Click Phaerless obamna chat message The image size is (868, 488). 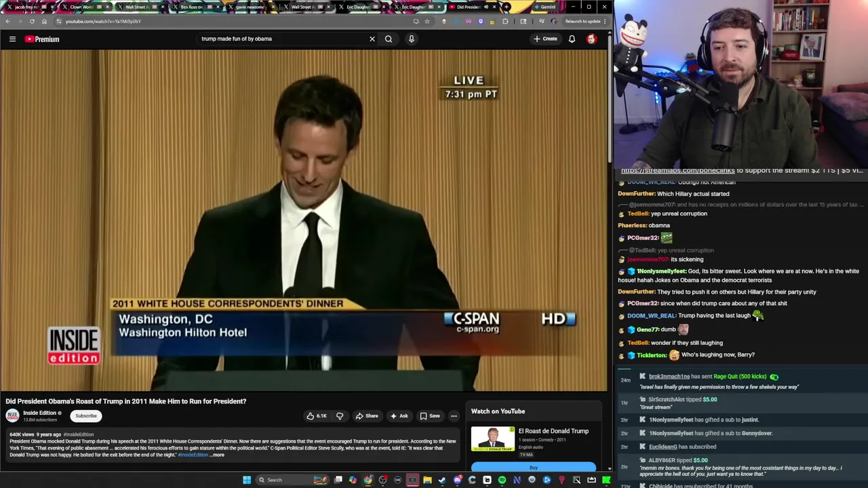click(644, 225)
